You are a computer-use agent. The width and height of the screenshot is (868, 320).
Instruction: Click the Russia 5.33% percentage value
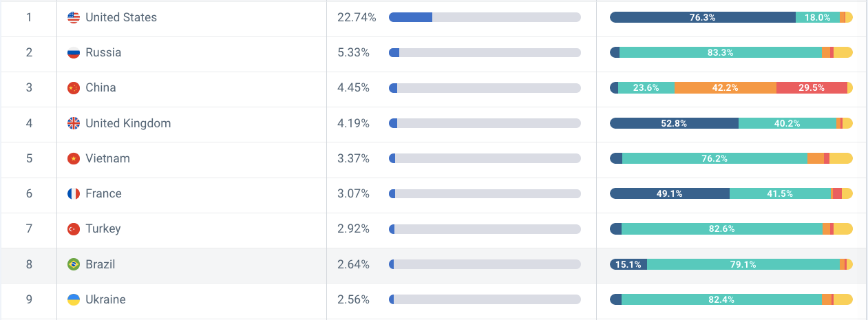tap(354, 52)
